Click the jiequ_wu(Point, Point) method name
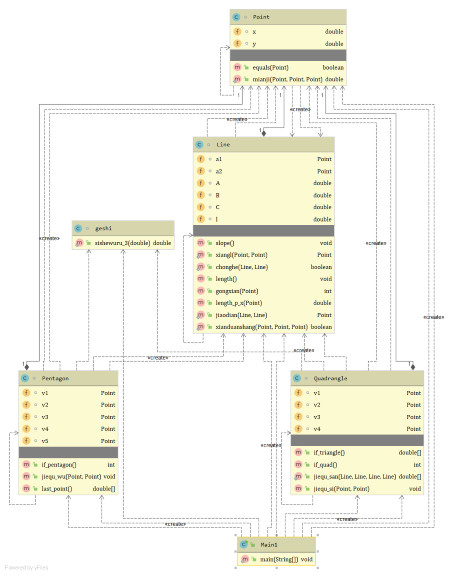Image resolution: width=455 pixels, height=575 pixels. click(x=71, y=476)
